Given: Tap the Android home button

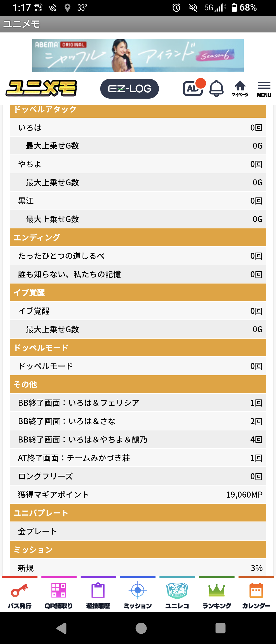Looking at the screenshot, I should (x=141, y=628).
